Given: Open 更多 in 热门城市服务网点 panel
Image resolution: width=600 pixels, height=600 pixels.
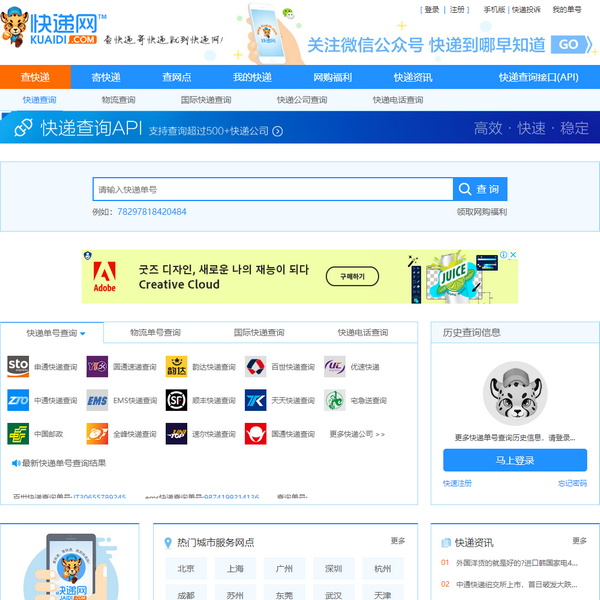Looking at the screenshot, I should pyautogui.click(x=397, y=541).
